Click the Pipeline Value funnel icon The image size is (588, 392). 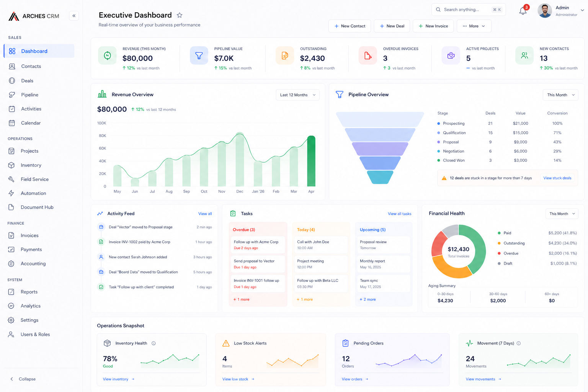pos(199,56)
